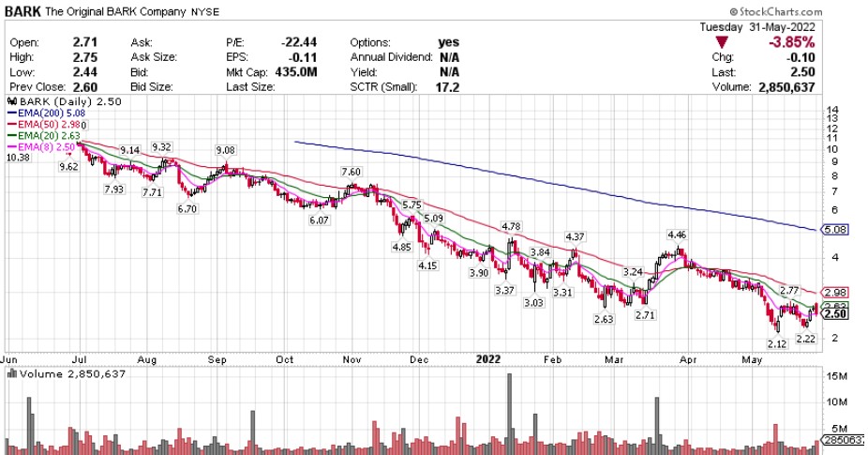The height and width of the screenshot is (455, 868).
Task: Click the bold 2.50 last-price tag on right axis
Action: coord(835,314)
